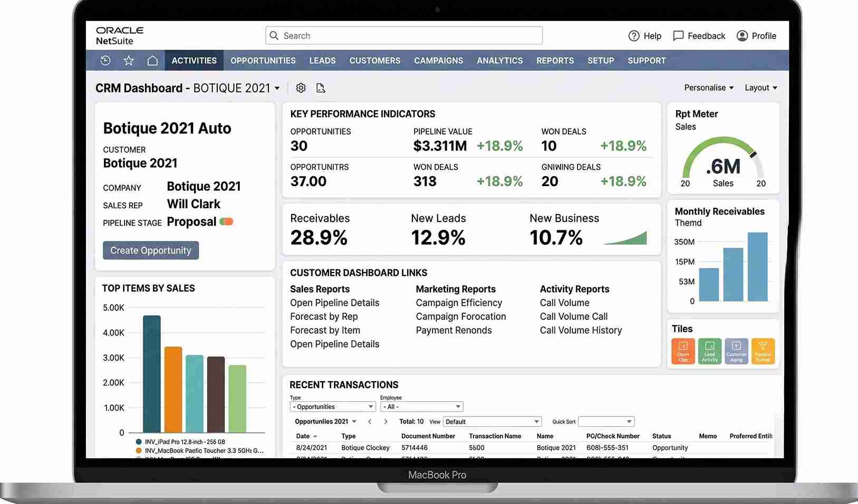Open the Campaign Forocation link
Image resolution: width=858 pixels, height=504 pixels.
[461, 317]
